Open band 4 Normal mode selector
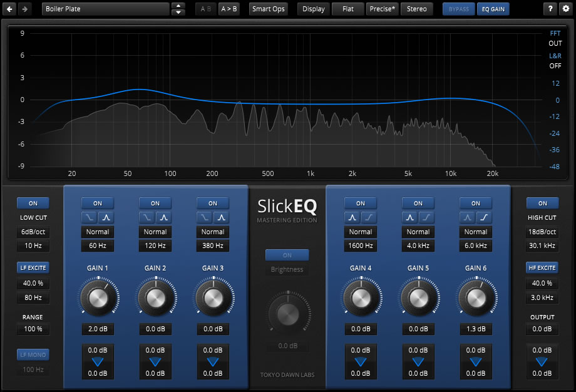 click(361, 232)
